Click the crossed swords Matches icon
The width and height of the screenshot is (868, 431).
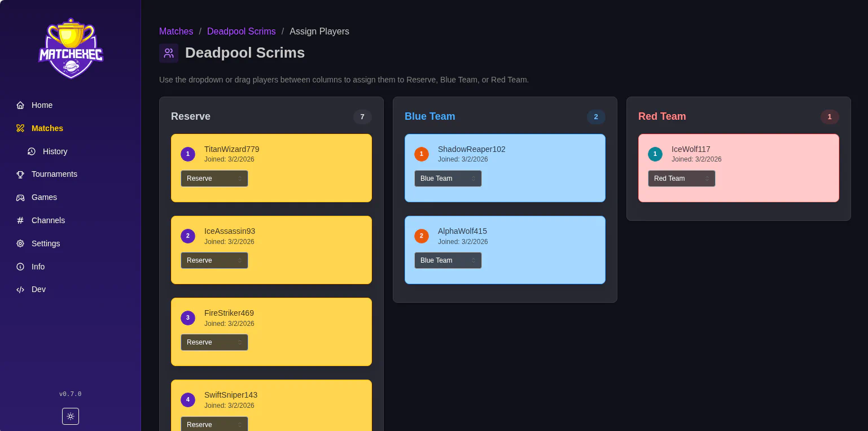(x=20, y=128)
